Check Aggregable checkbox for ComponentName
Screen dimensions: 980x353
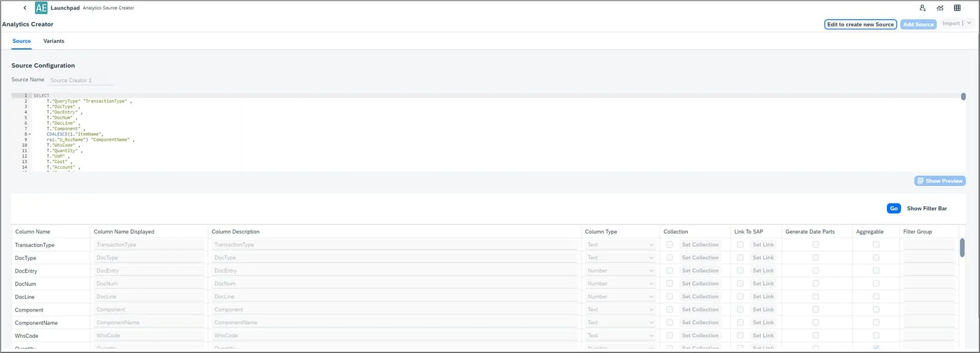876,322
